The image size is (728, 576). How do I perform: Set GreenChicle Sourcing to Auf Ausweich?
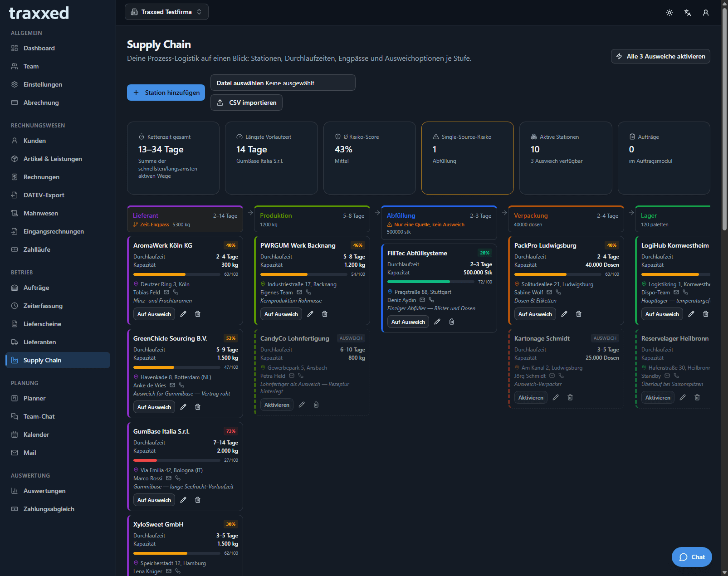(x=154, y=407)
